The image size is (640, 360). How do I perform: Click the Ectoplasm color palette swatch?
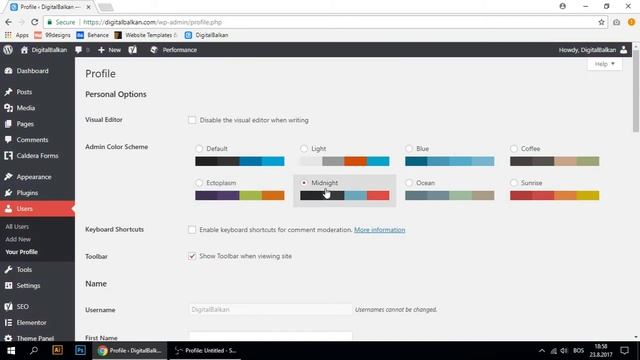pos(240,196)
